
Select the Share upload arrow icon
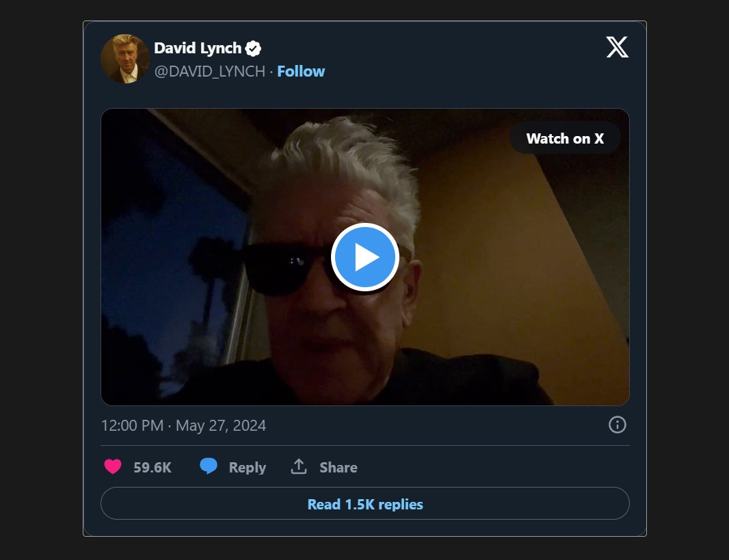[299, 466]
